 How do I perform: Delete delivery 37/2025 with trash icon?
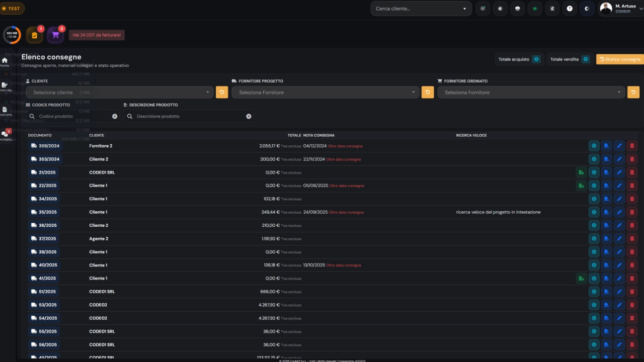coord(632,238)
